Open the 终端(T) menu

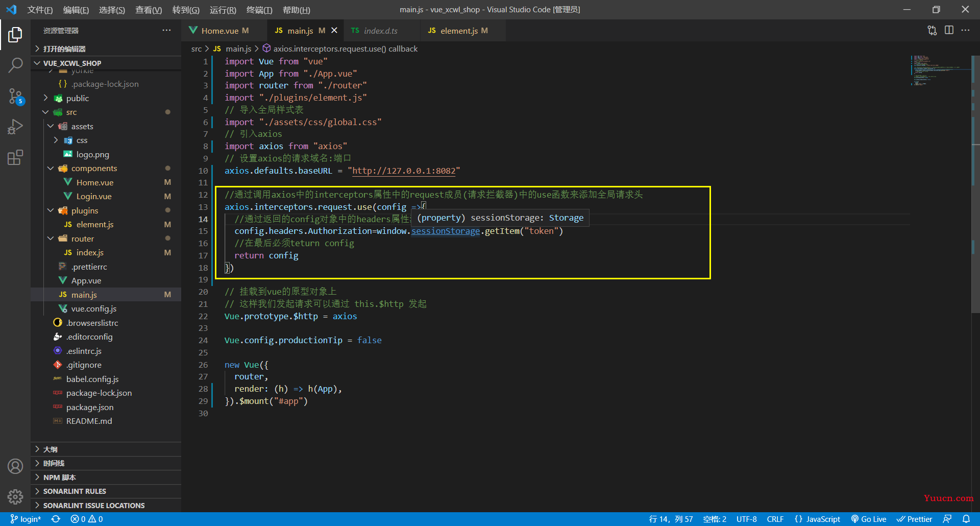(x=259, y=10)
